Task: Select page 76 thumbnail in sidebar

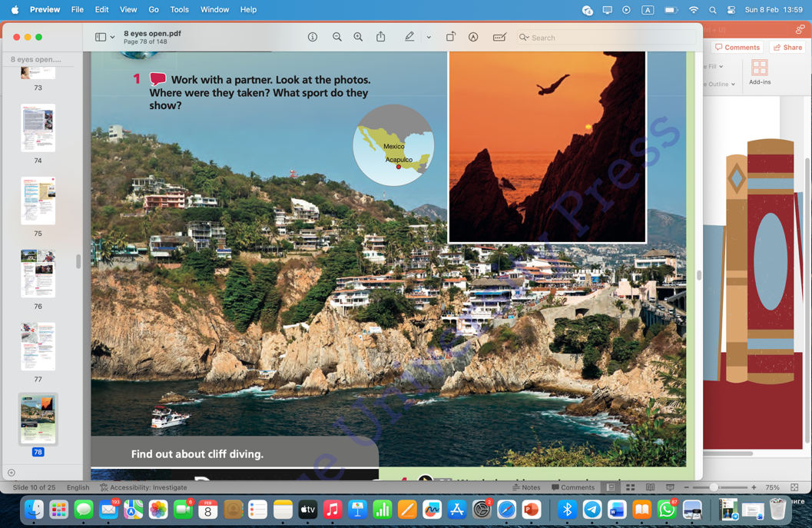Action: 38,274
